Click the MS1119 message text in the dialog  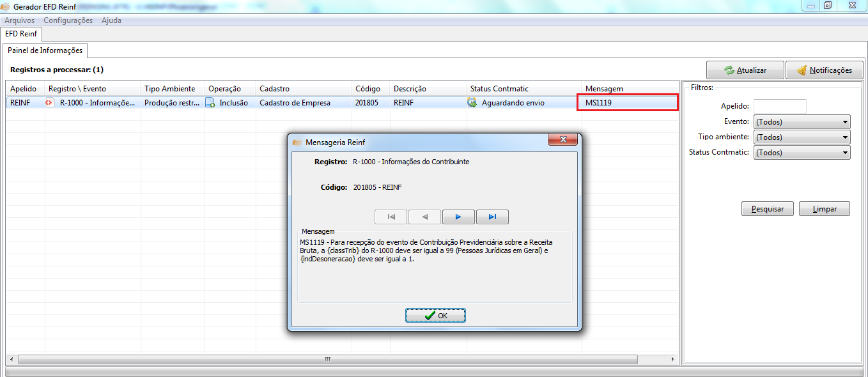click(x=426, y=250)
